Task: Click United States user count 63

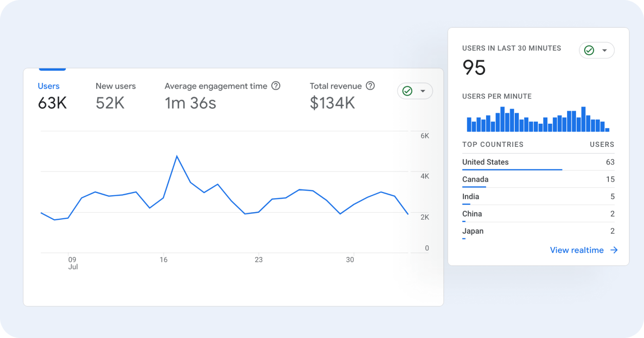Action: pyautogui.click(x=610, y=162)
